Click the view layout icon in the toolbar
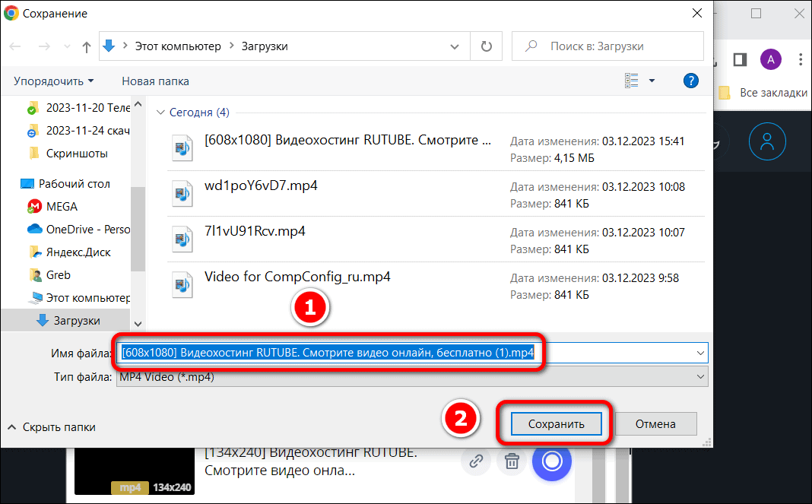This screenshot has width=812, height=504. (x=631, y=81)
